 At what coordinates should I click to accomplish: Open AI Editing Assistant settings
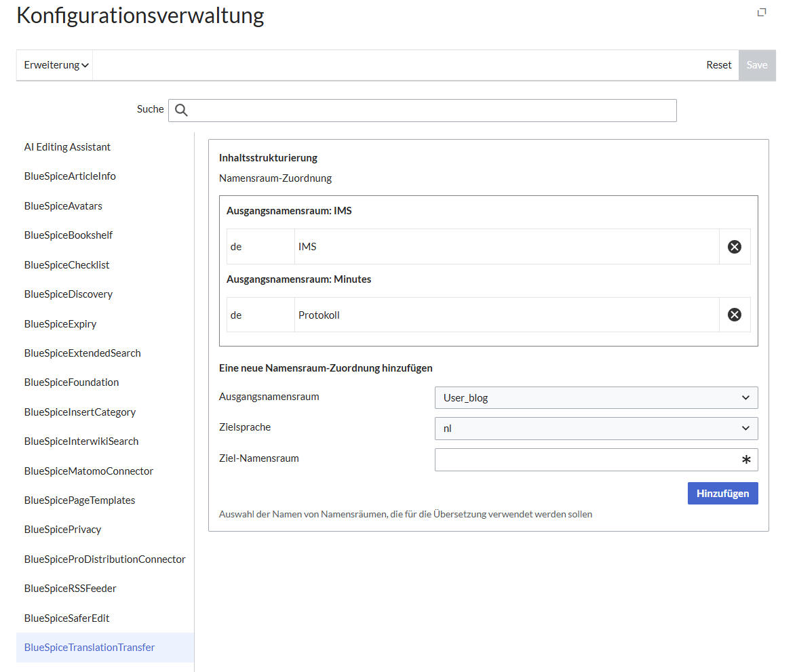coord(67,147)
